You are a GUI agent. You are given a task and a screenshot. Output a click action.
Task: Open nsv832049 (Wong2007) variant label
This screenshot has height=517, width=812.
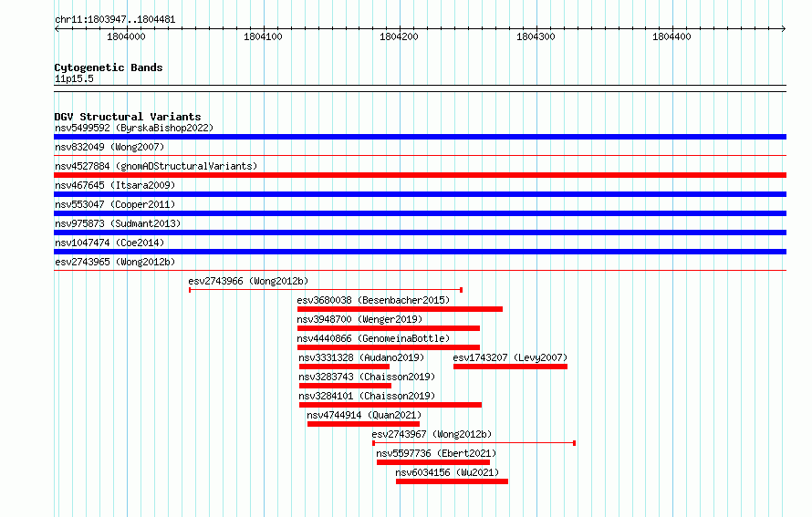[109, 147]
